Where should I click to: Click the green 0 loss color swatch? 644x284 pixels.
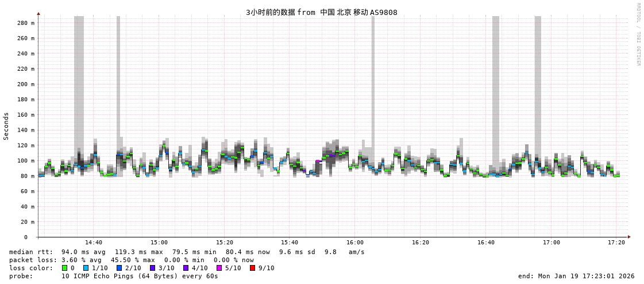click(64, 268)
